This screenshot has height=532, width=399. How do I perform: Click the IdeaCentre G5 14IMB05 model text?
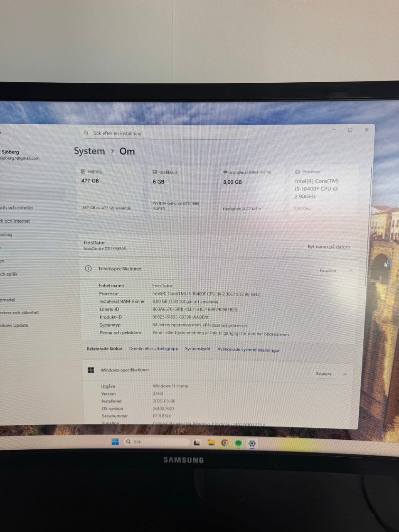105,249
